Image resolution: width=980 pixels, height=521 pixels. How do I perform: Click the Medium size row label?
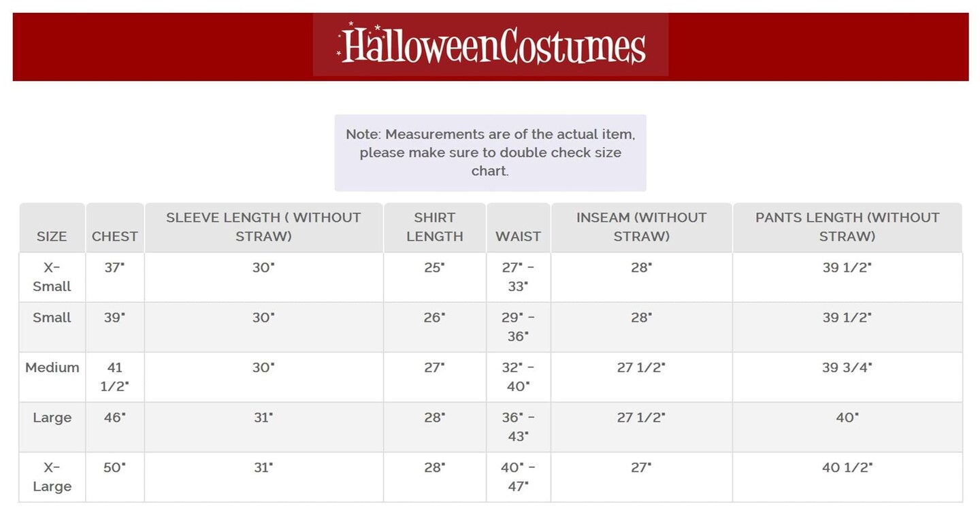(52, 368)
